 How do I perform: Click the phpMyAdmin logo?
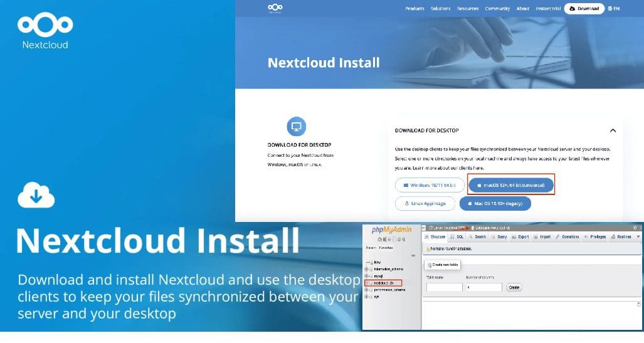click(391, 230)
